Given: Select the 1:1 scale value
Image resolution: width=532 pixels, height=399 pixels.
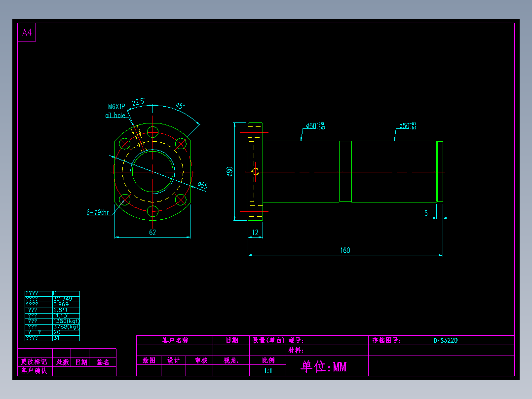Looking at the screenshot, I should [x=268, y=370].
